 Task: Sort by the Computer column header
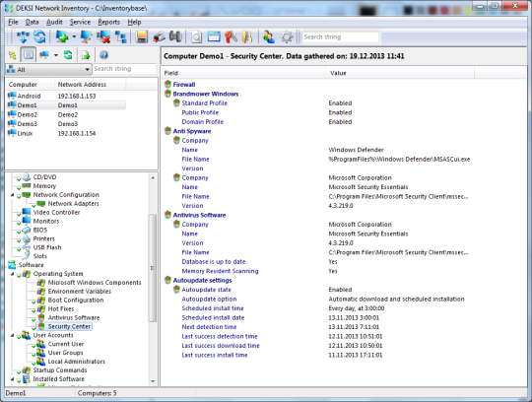(30, 85)
